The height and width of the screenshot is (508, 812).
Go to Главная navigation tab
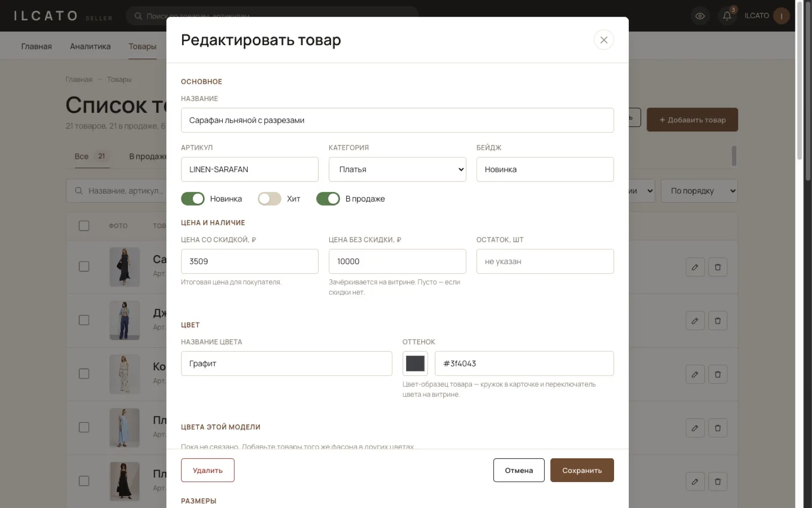[37, 46]
